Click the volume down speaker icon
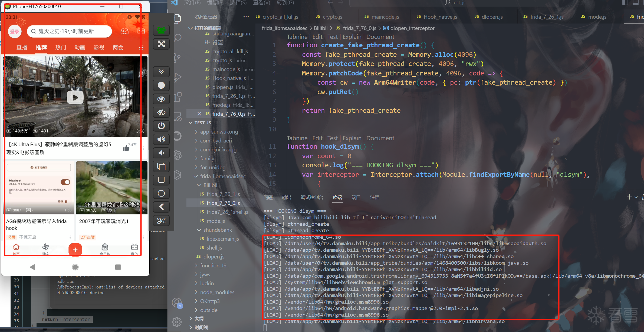This screenshot has height=332, width=644. [x=161, y=153]
